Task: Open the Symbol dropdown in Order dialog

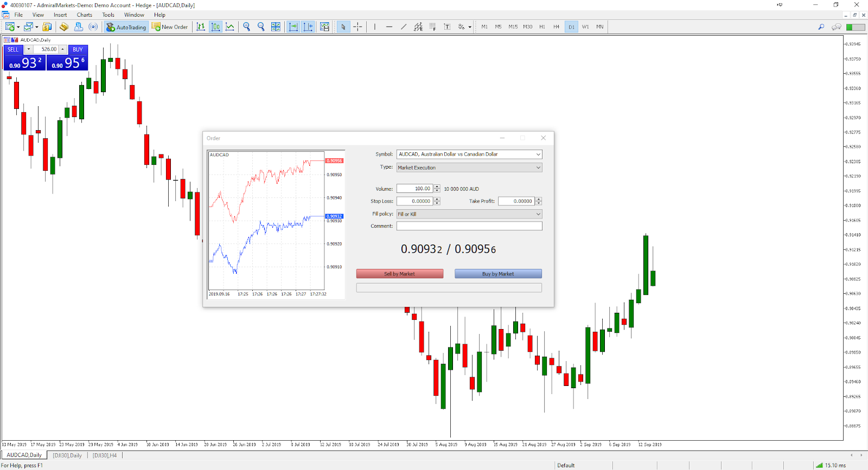Action: (538, 154)
